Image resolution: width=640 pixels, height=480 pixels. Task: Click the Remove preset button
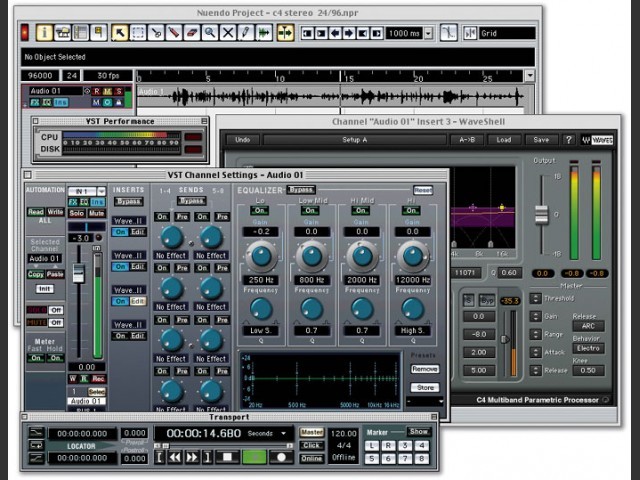coord(425,369)
